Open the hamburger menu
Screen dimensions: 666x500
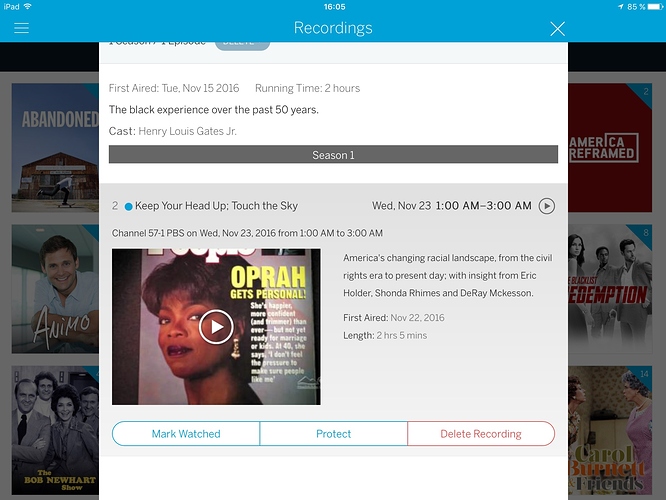pyautogui.click(x=21, y=28)
